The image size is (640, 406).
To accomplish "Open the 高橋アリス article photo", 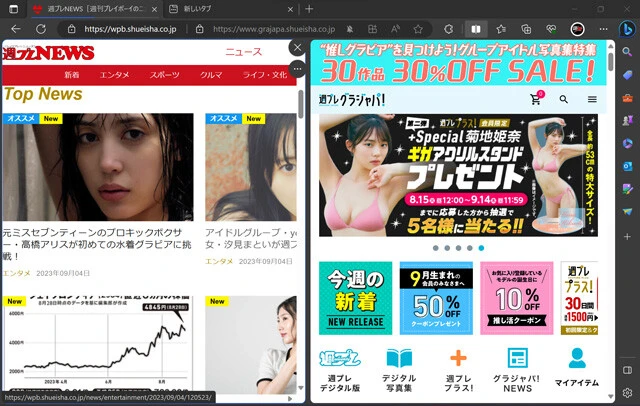I will click(x=98, y=167).
